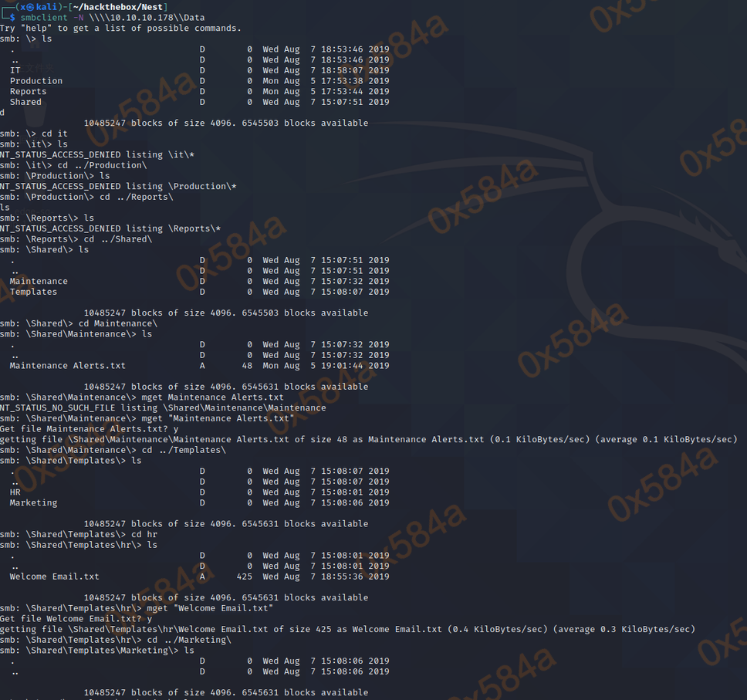Select the Marketing folder in the Templates listing

click(33, 503)
